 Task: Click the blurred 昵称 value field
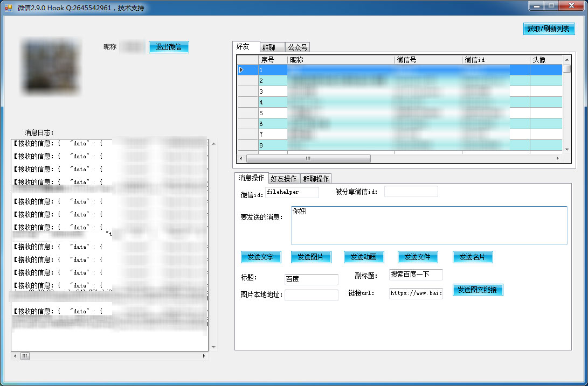pos(133,47)
